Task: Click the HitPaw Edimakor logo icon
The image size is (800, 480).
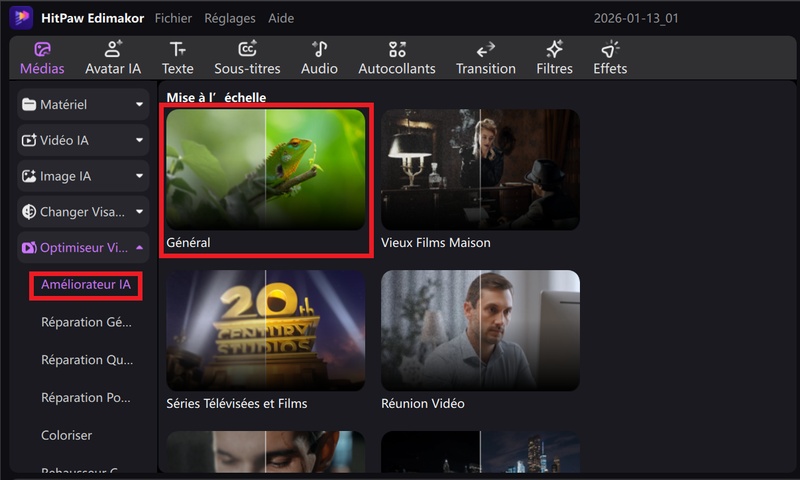Action: 21,18
